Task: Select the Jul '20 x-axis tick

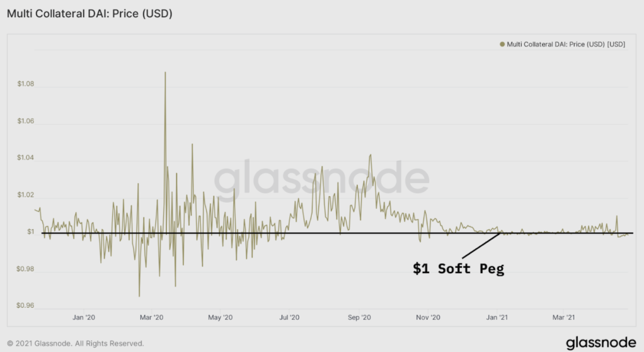Action: (289, 317)
